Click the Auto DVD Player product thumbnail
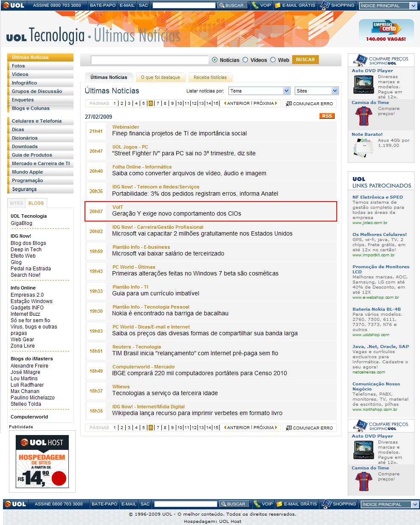The height and width of the screenshot is (525, 420). tap(363, 84)
